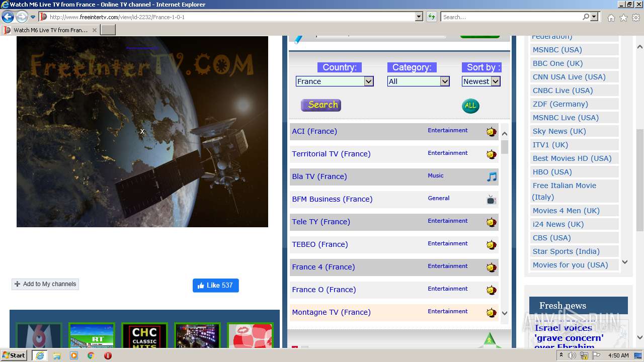Open the media player taskbar icon
The image size is (644, 362).
[74, 355]
